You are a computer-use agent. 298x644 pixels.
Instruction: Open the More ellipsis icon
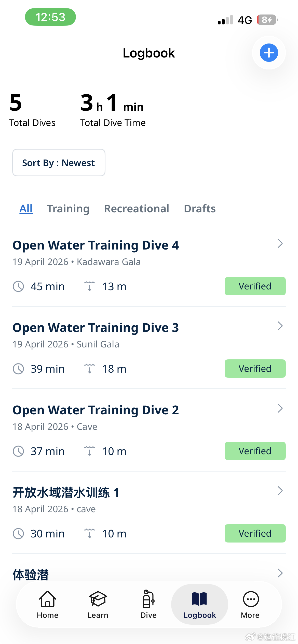coord(251,599)
